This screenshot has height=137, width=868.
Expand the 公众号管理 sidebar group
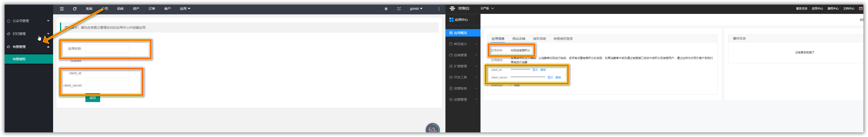(48, 21)
